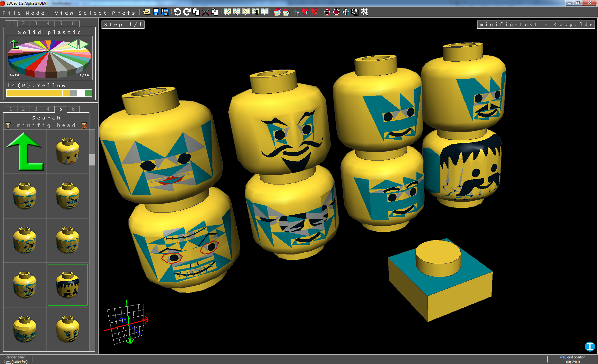Click the blue info button in viewport
598x364 pixels.
[x=590, y=346]
